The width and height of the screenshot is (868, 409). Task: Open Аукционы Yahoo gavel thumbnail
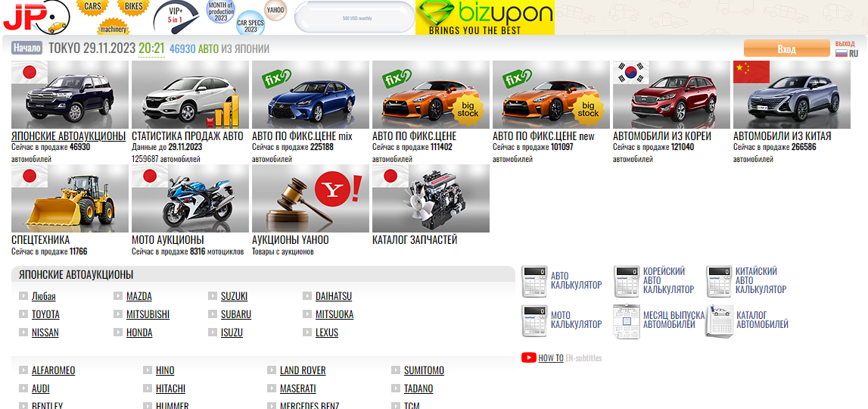(x=310, y=198)
